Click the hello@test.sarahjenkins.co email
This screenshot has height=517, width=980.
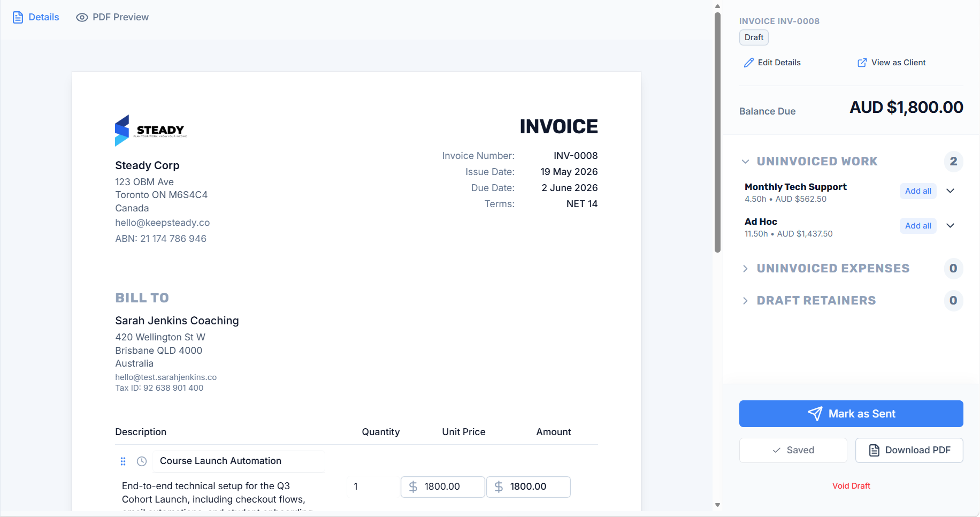coord(166,377)
